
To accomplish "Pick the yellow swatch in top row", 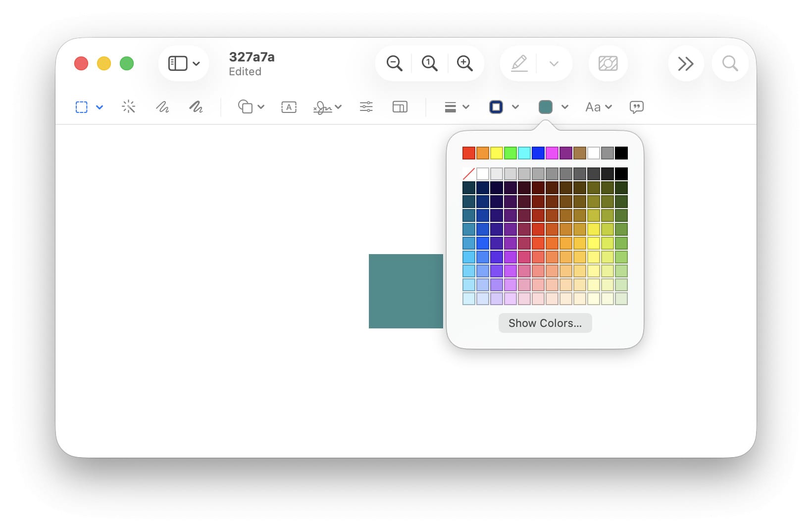I will pos(497,153).
